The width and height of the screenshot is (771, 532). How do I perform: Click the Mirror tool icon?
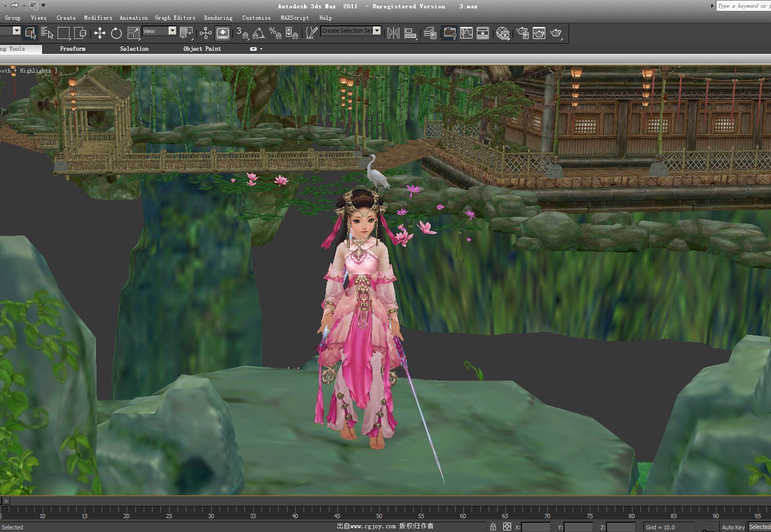pyautogui.click(x=394, y=33)
